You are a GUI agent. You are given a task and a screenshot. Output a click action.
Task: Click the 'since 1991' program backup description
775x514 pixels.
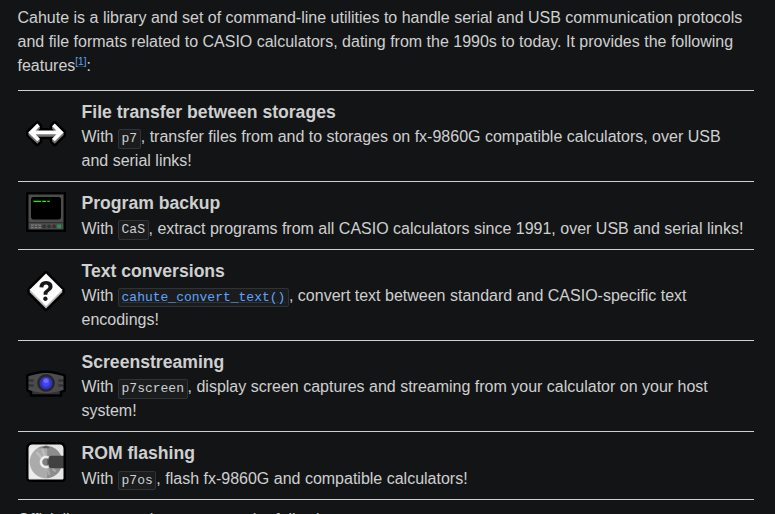pos(450,229)
